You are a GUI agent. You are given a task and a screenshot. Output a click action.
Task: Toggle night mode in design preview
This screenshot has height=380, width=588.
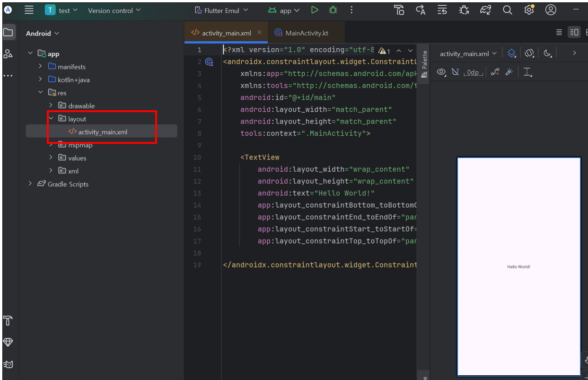click(x=548, y=53)
